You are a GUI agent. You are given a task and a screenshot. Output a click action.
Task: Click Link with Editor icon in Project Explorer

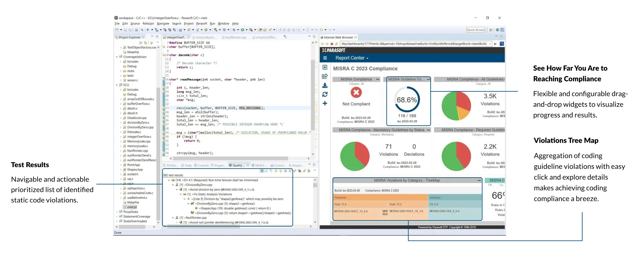pos(145,43)
